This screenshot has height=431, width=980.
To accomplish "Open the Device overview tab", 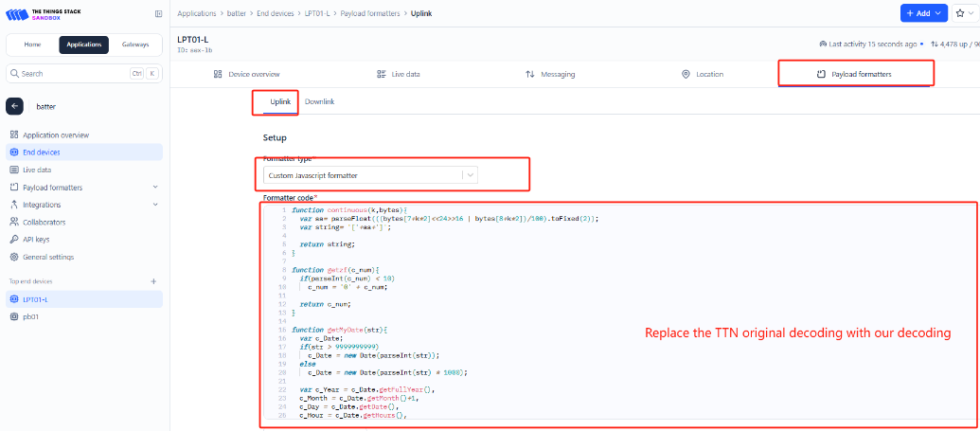I will 247,74.
